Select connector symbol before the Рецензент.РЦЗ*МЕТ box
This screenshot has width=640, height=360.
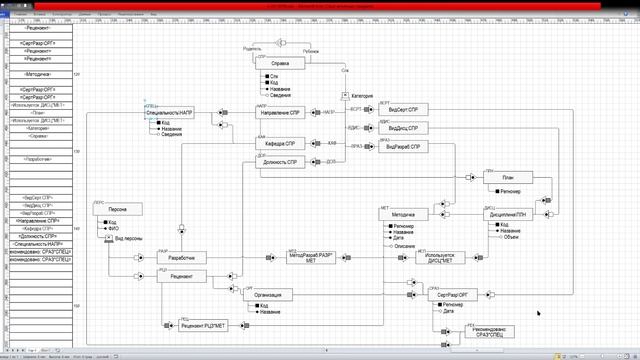pos(169,326)
